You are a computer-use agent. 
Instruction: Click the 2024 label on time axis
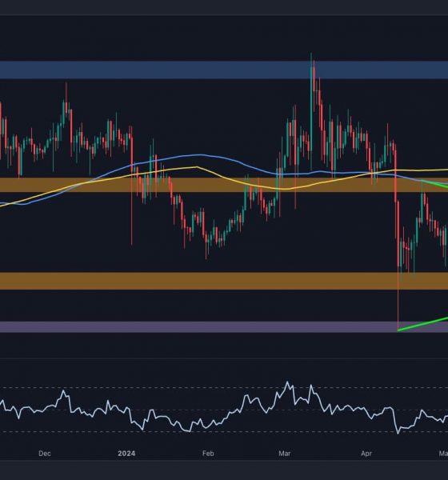pos(126,454)
